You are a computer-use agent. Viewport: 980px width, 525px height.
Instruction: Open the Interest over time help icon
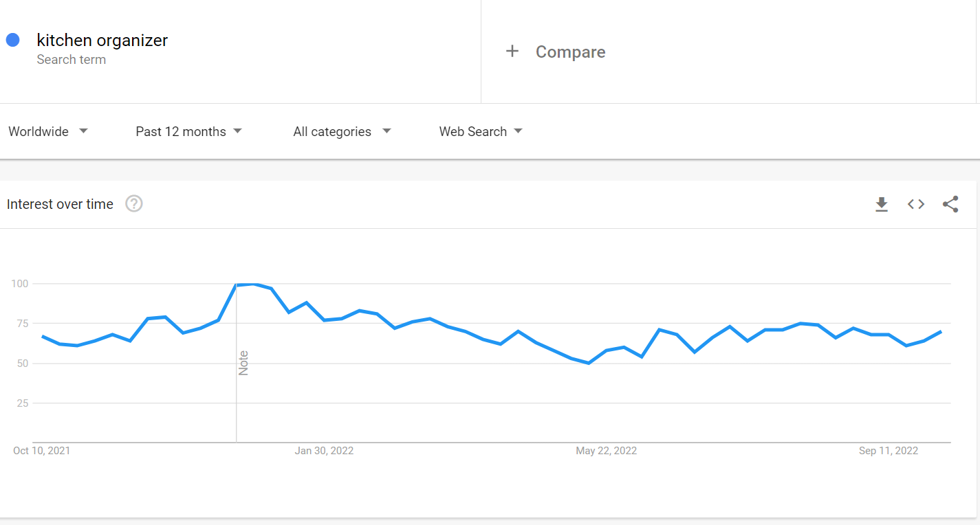click(x=134, y=203)
